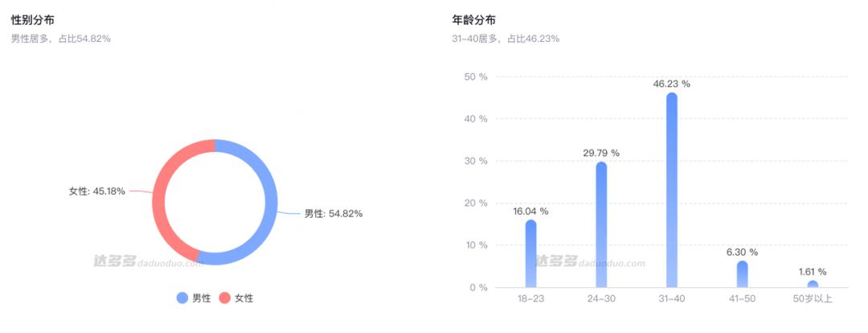Click the 年龄分布 chart title
Screen dimensions: 868x333
[x=475, y=18]
